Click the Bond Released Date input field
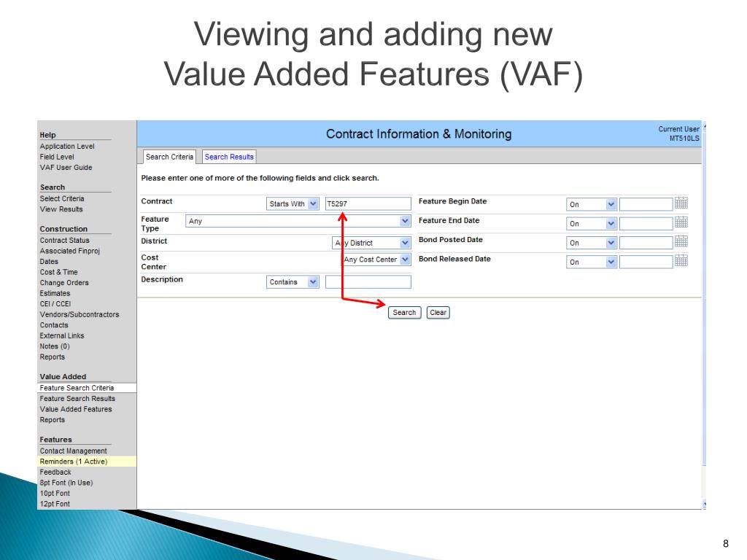 coord(646,262)
